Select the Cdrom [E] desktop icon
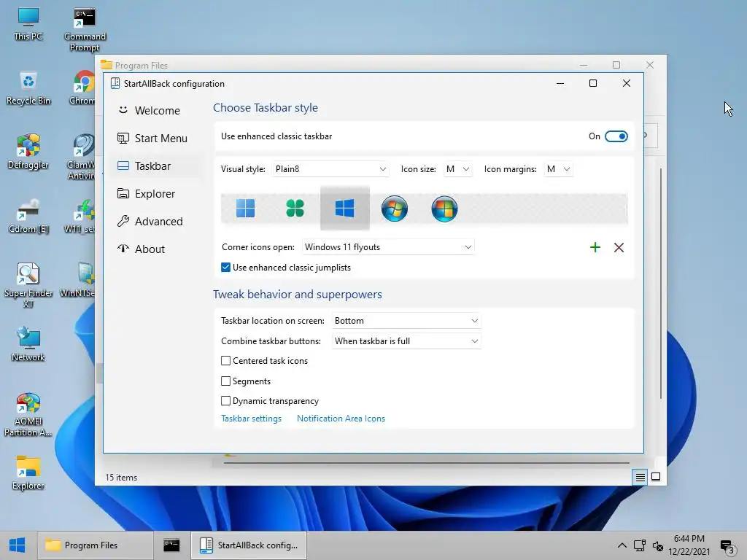Image resolution: width=747 pixels, height=560 pixels. (28, 217)
